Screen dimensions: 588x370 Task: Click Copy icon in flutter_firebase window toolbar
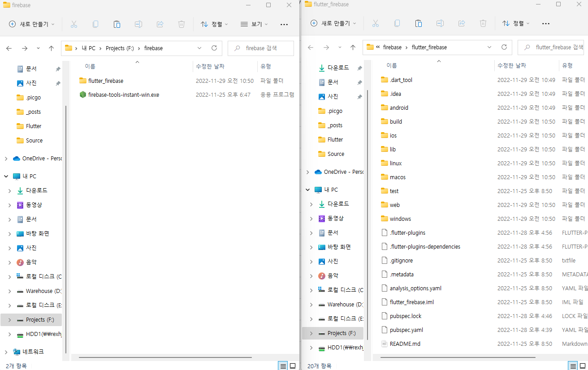pyautogui.click(x=397, y=23)
